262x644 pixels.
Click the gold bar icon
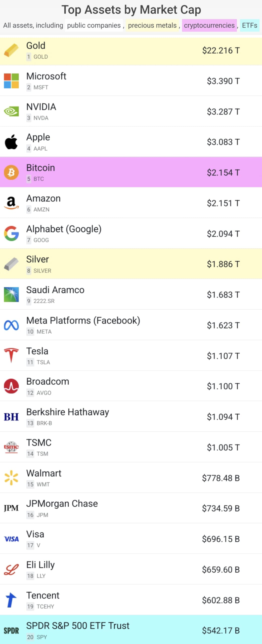coord(11,50)
